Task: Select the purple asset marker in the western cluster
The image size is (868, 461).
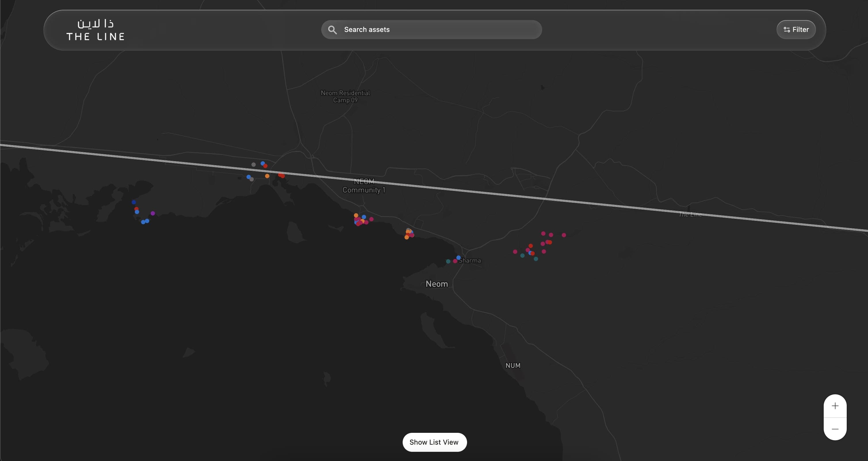Action: tap(153, 213)
